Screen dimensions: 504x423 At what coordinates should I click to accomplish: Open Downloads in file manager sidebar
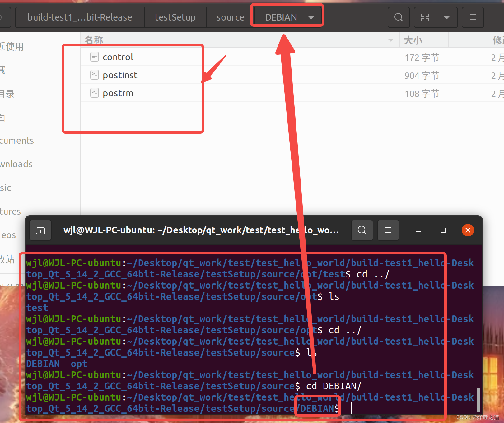(x=16, y=164)
